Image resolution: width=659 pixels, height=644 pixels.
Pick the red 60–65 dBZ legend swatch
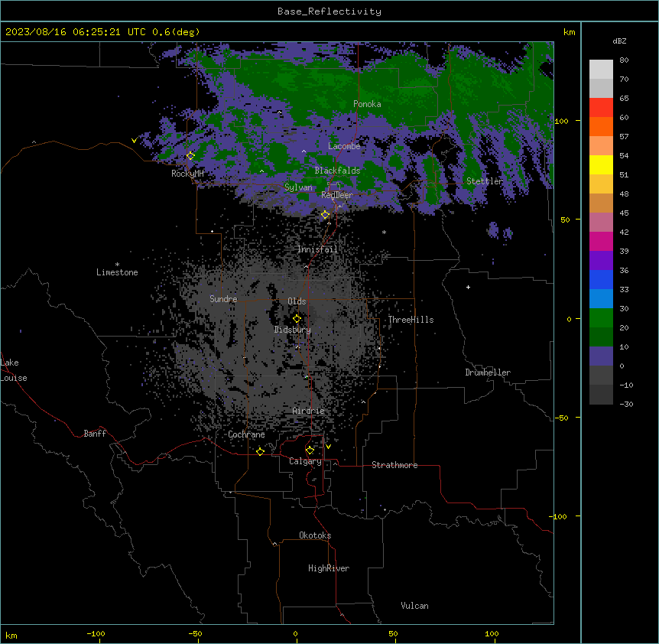point(601,107)
